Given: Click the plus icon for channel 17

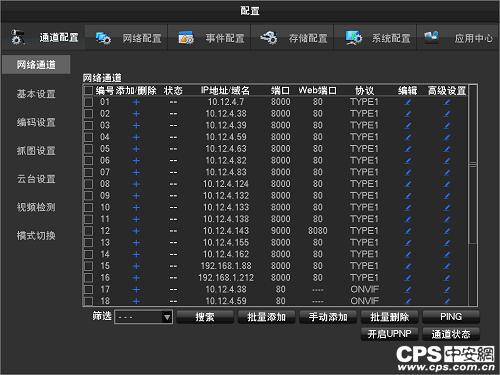Looking at the screenshot, I should coord(136,290).
